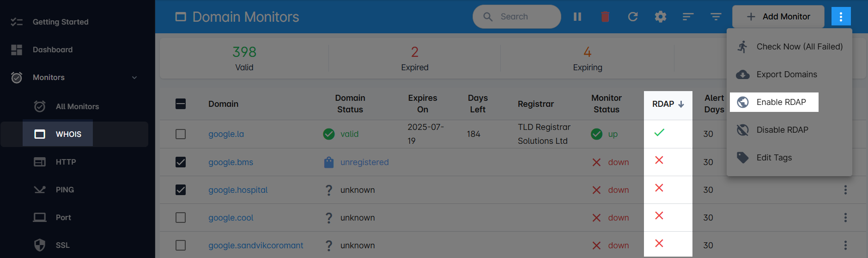
Task: Click the blue three-dot menu button
Action: [x=841, y=17]
